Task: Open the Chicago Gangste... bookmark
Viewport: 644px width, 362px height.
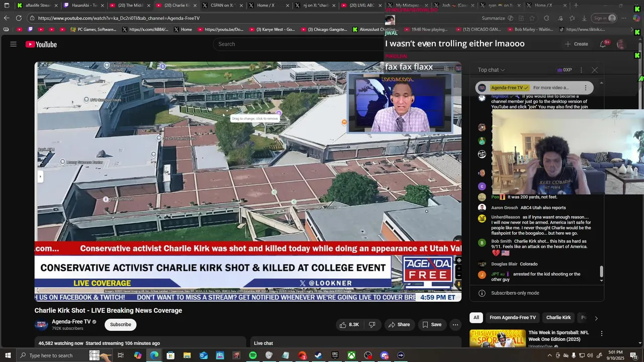Action: pos(324,30)
